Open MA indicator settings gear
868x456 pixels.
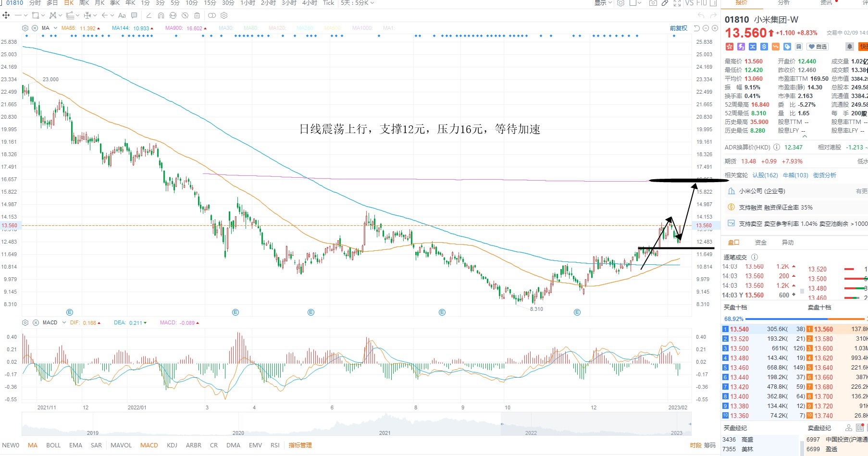tap(25, 28)
